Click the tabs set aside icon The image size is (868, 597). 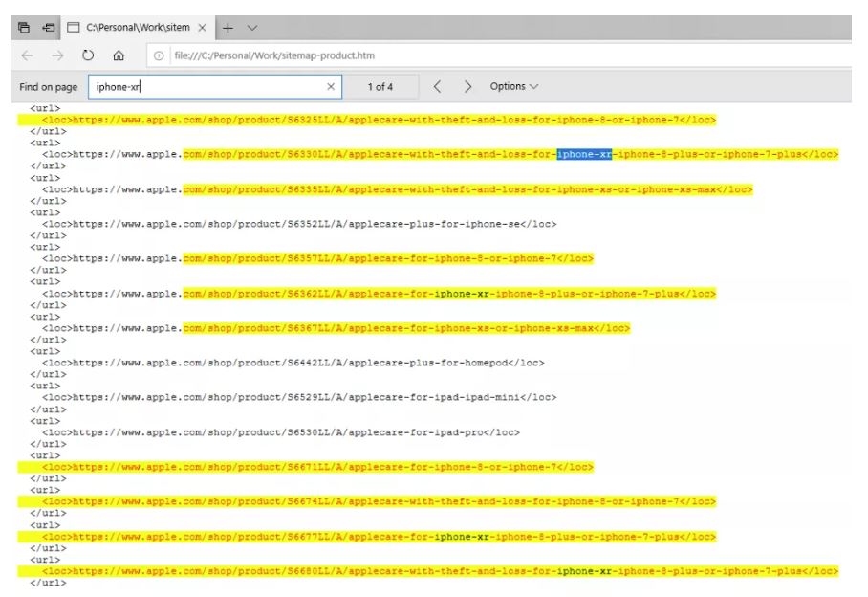[24, 27]
